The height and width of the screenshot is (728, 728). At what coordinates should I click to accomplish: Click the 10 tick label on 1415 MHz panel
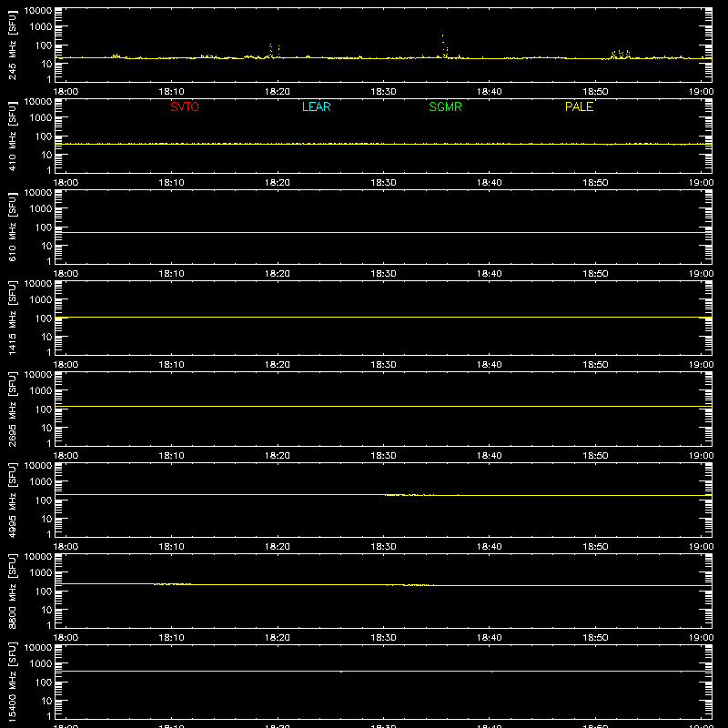click(46, 337)
